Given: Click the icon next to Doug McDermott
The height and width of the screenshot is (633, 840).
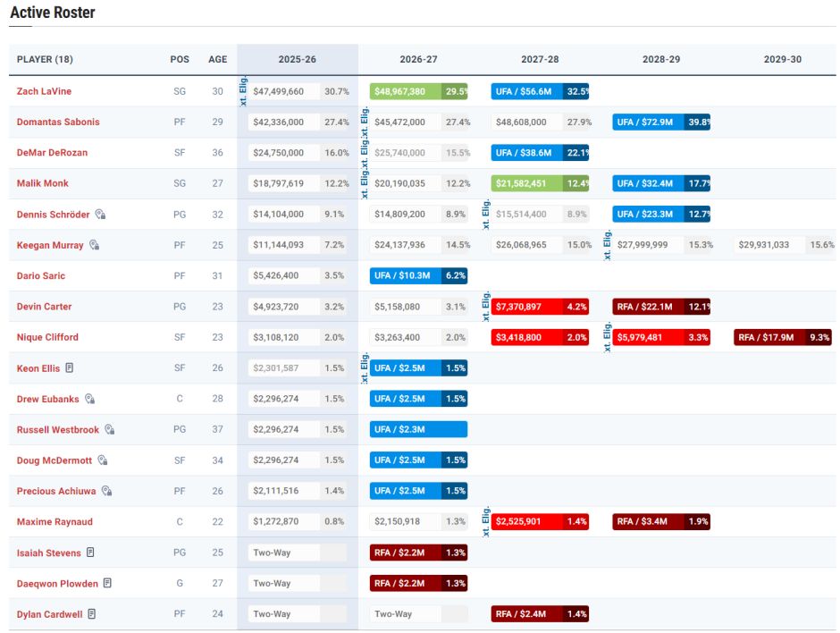Looking at the screenshot, I should (x=103, y=460).
